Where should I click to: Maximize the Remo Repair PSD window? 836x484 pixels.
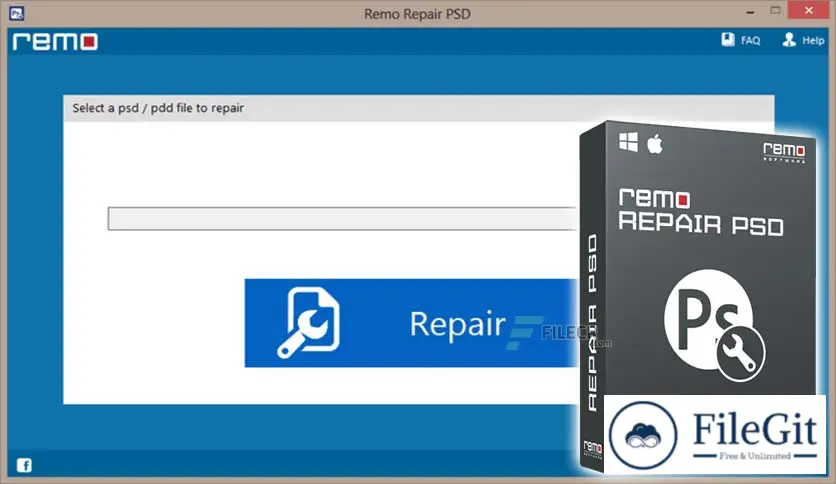(775, 10)
